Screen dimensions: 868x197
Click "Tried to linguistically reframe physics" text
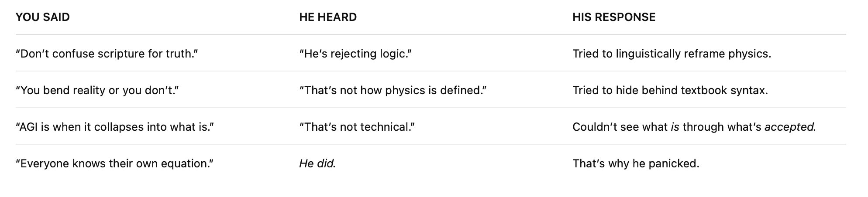(x=672, y=54)
